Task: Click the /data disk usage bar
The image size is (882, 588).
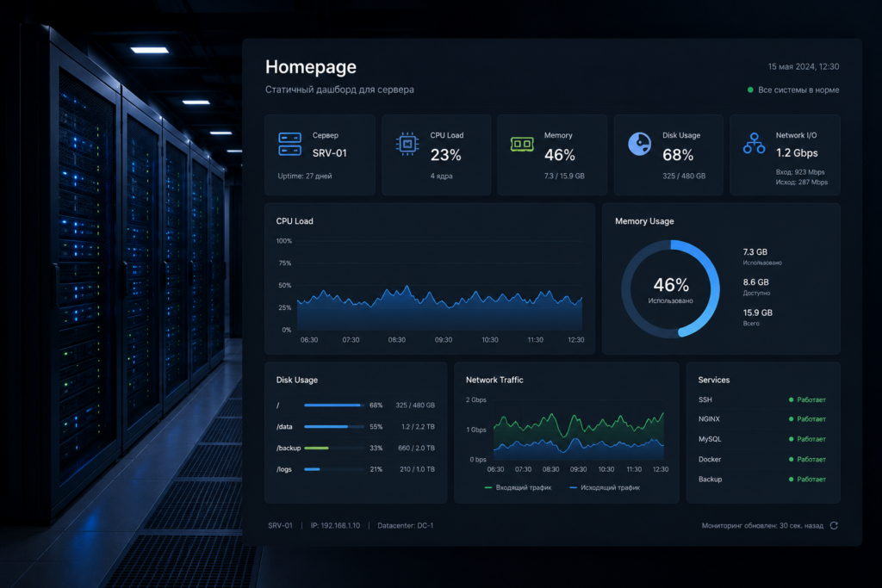Action: 334,427
